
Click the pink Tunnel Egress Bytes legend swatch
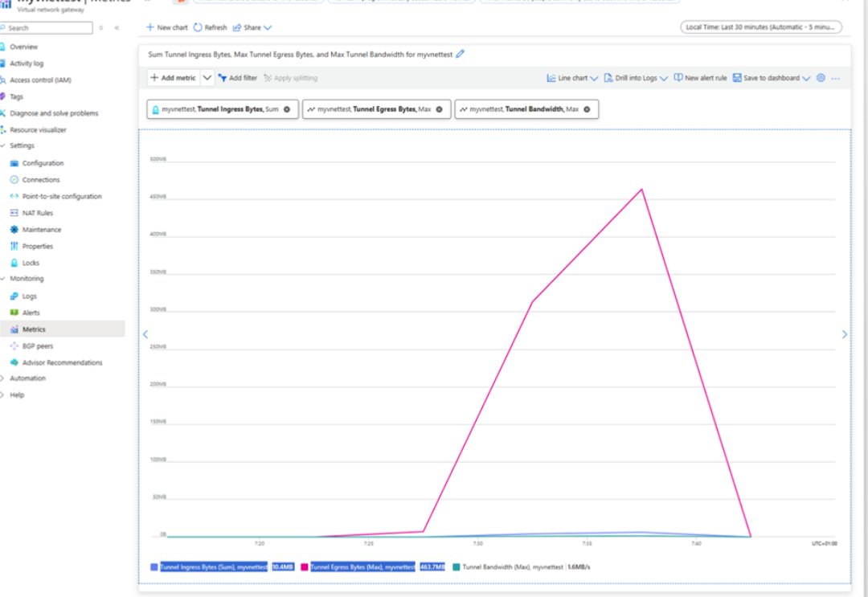305,567
